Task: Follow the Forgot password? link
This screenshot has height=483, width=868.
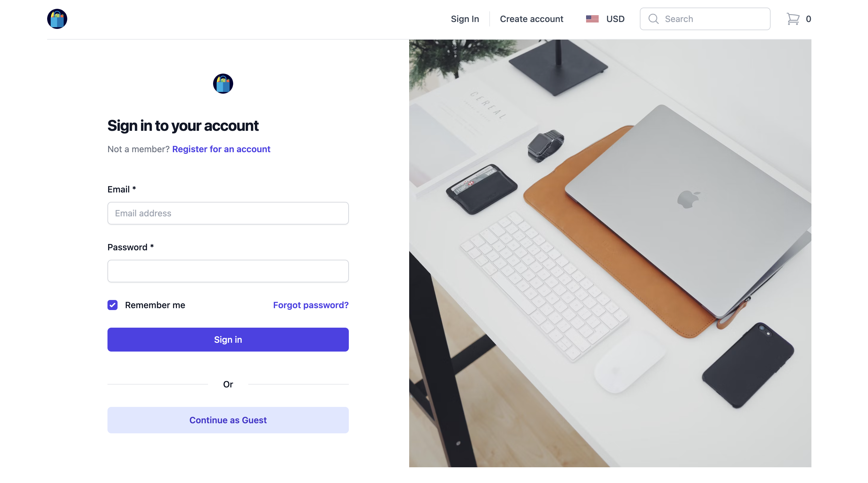Action: click(x=311, y=305)
